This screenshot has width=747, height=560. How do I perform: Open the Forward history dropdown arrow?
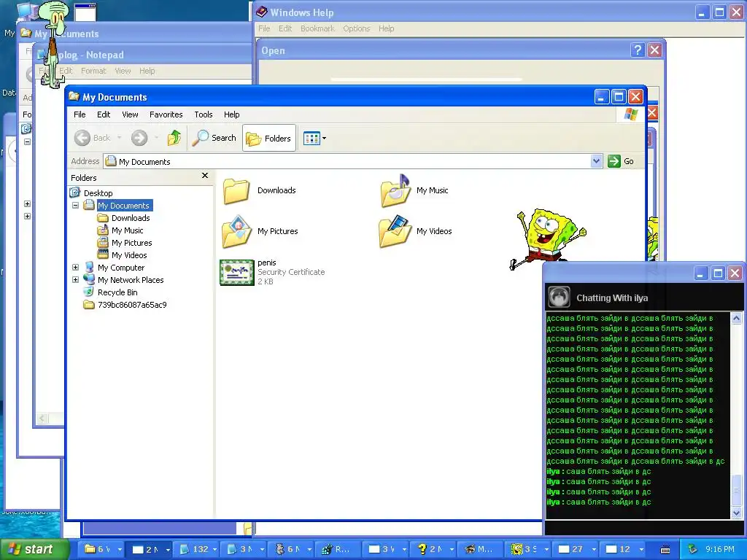point(156,138)
